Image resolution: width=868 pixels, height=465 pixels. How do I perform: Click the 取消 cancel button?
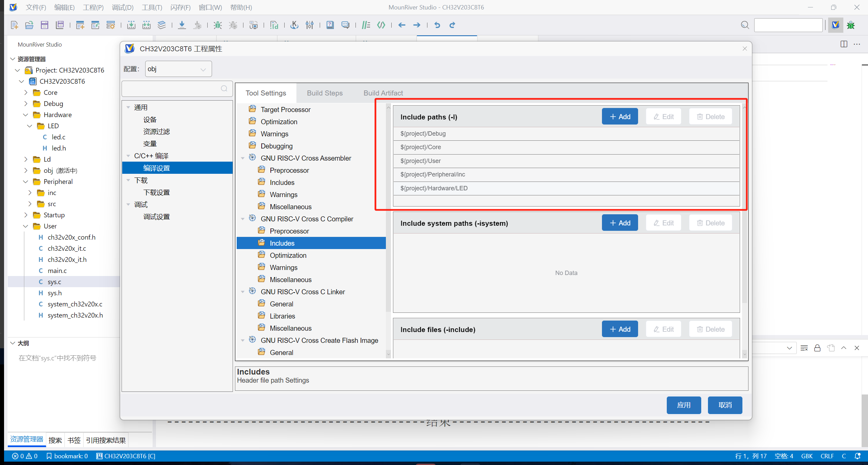[725, 405]
